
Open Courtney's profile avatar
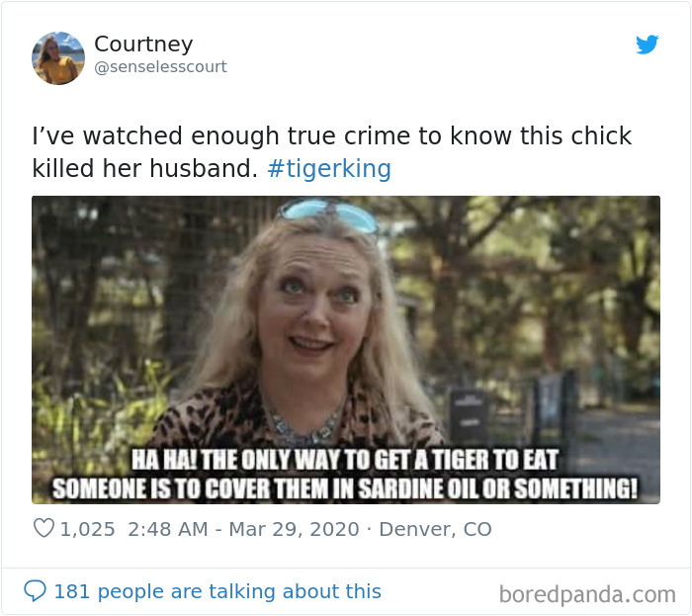[x=58, y=58]
